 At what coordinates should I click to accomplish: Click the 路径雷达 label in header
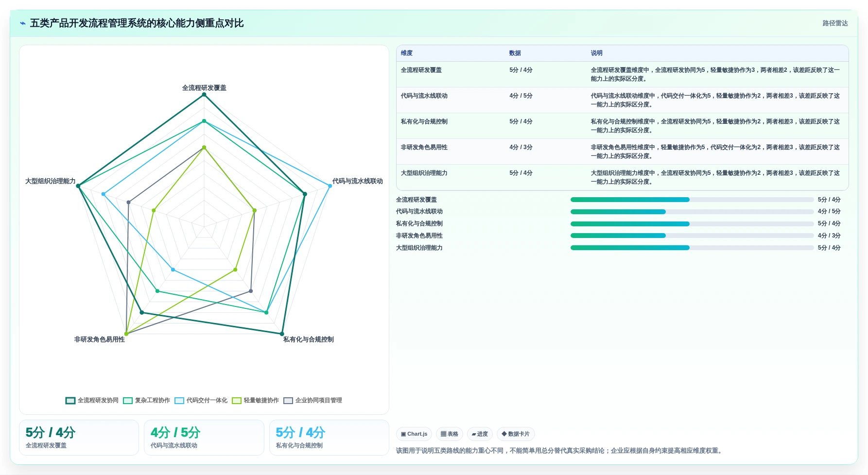click(835, 23)
